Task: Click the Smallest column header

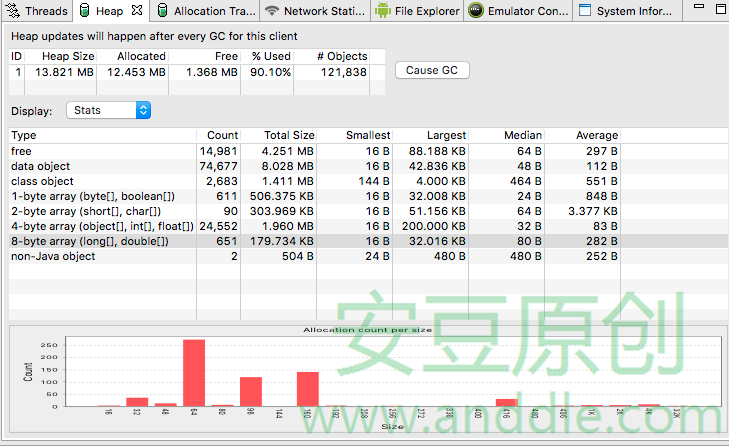Action: click(x=355, y=135)
